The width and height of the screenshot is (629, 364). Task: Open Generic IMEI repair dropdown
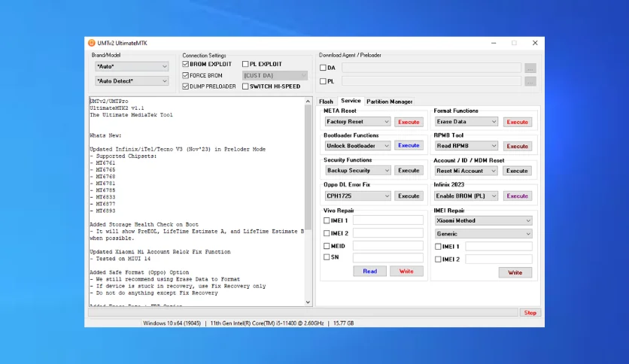coord(483,234)
